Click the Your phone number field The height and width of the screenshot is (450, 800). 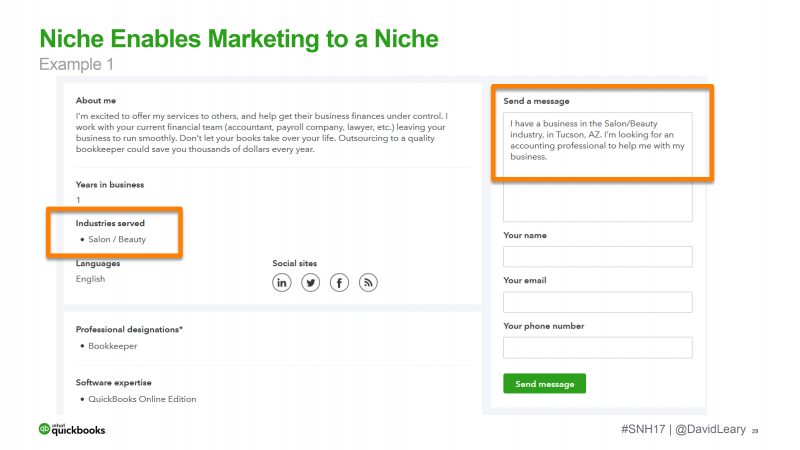pyautogui.click(x=597, y=347)
